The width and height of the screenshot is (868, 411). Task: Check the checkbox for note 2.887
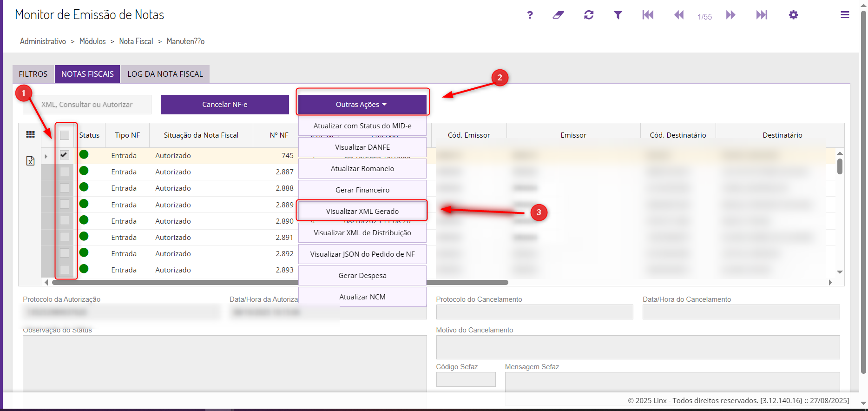[65, 172]
